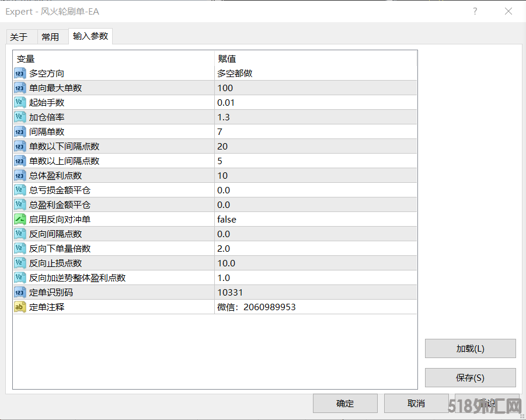Confirm with the 确定 button
This screenshot has height=420, width=526.
345,404
